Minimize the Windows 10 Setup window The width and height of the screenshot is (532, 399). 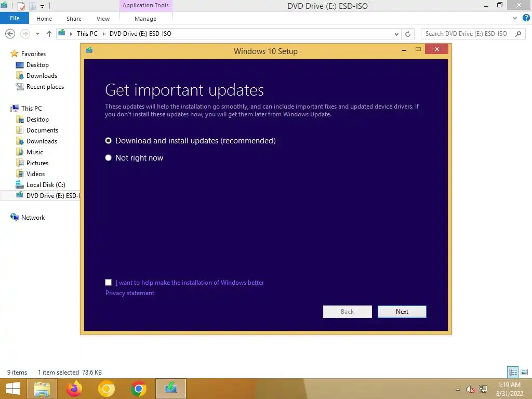point(404,50)
